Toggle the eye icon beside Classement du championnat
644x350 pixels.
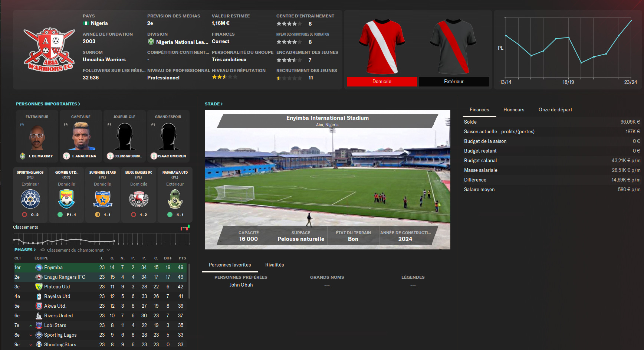click(43, 250)
